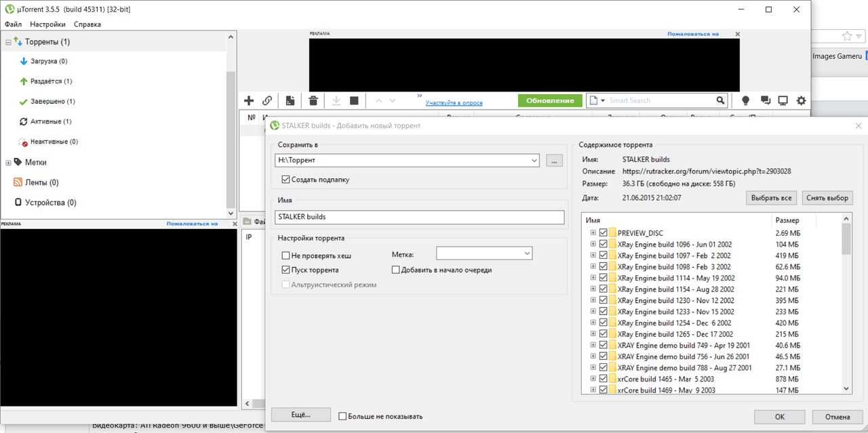Click the Smart Search input field
Viewport: 868px width, 433px height.
pos(659,100)
